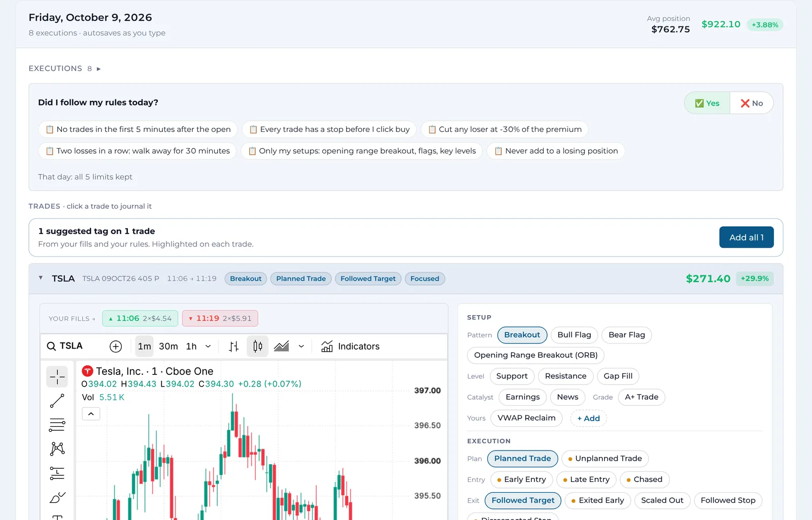Image resolution: width=812 pixels, height=520 pixels.
Task: Click the Followed Target tag in trade header
Action: point(368,279)
